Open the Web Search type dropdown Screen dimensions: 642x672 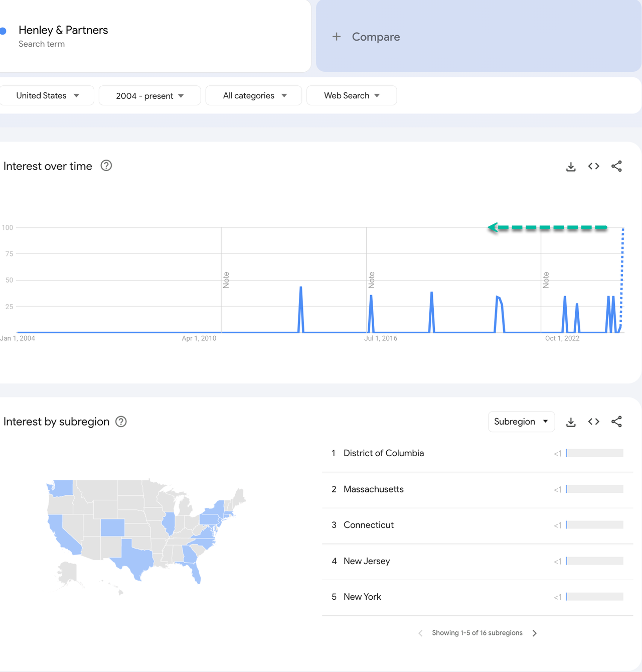pos(352,96)
